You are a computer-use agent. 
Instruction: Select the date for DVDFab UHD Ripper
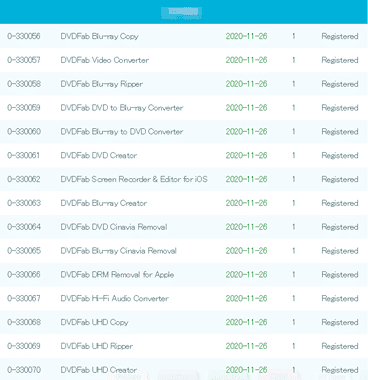pos(246,346)
